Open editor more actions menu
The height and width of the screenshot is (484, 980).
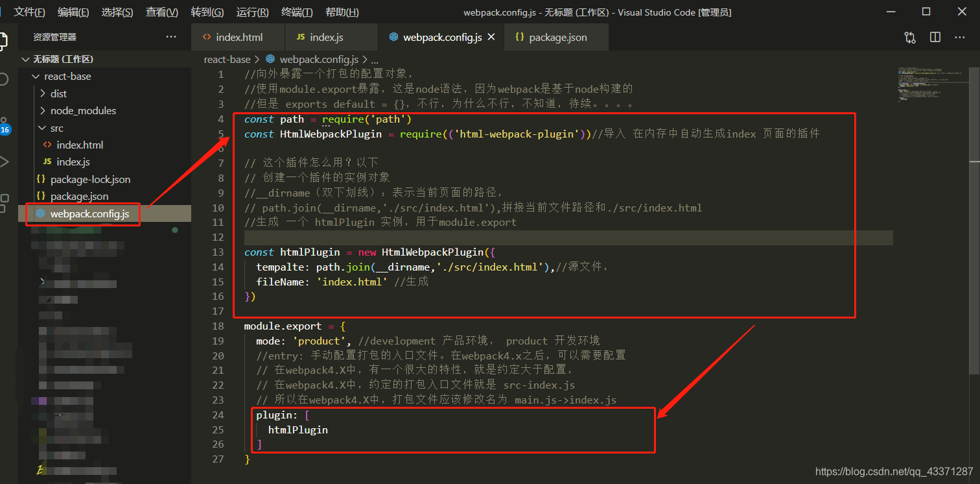(x=960, y=37)
